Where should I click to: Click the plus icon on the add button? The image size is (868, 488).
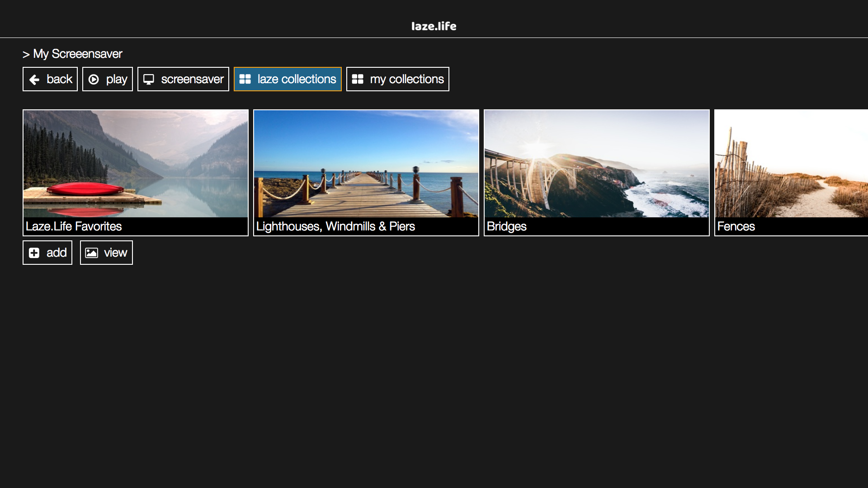[x=34, y=253]
